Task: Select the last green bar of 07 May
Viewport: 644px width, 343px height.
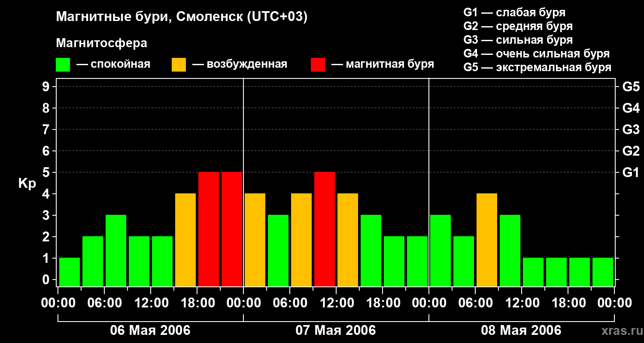Action: tap(417, 261)
